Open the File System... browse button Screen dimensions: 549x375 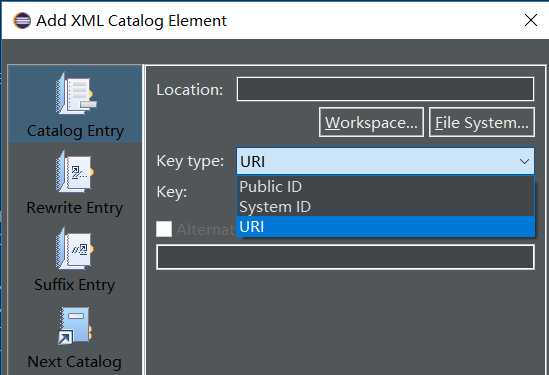coord(481,122)
